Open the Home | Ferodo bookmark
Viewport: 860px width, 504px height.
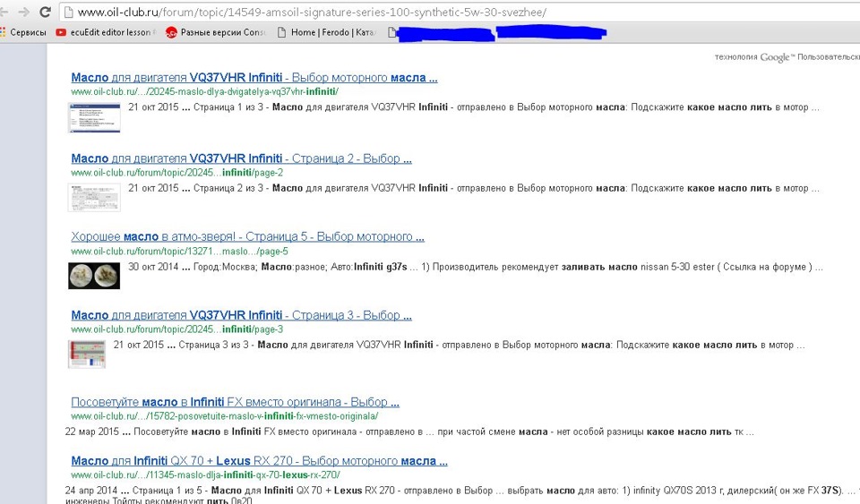(x=326, y=32)
